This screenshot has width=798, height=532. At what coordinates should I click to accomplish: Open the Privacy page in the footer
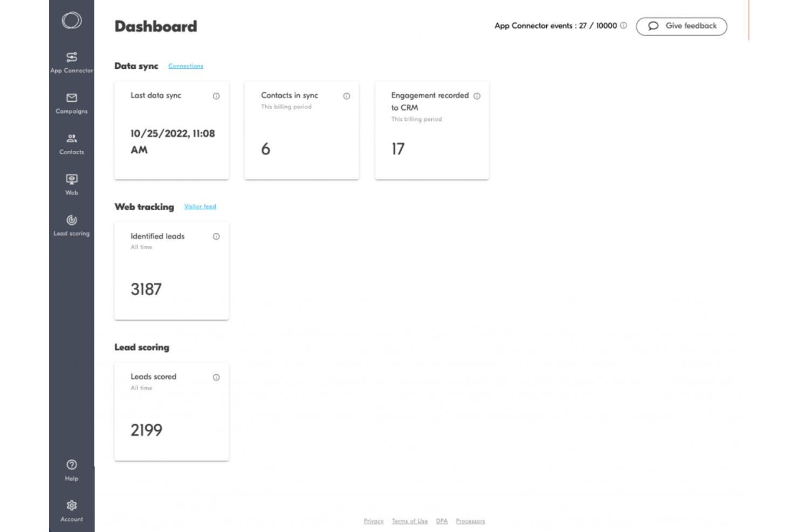pos(374,521)
